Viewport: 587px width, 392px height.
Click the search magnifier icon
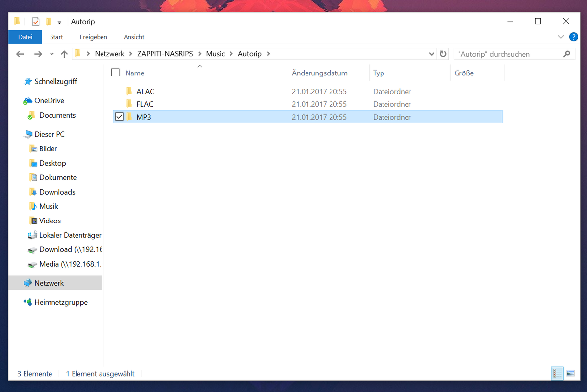tap(567, 54)
